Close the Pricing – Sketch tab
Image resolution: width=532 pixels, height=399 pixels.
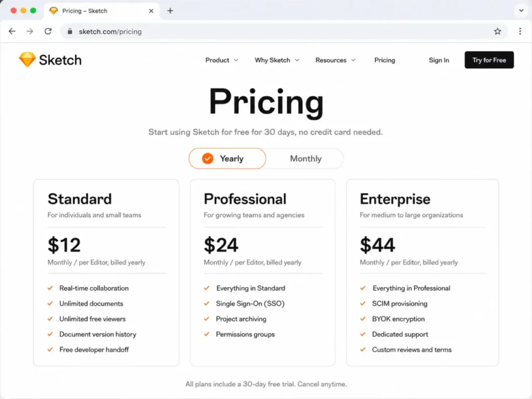point(151,11)
